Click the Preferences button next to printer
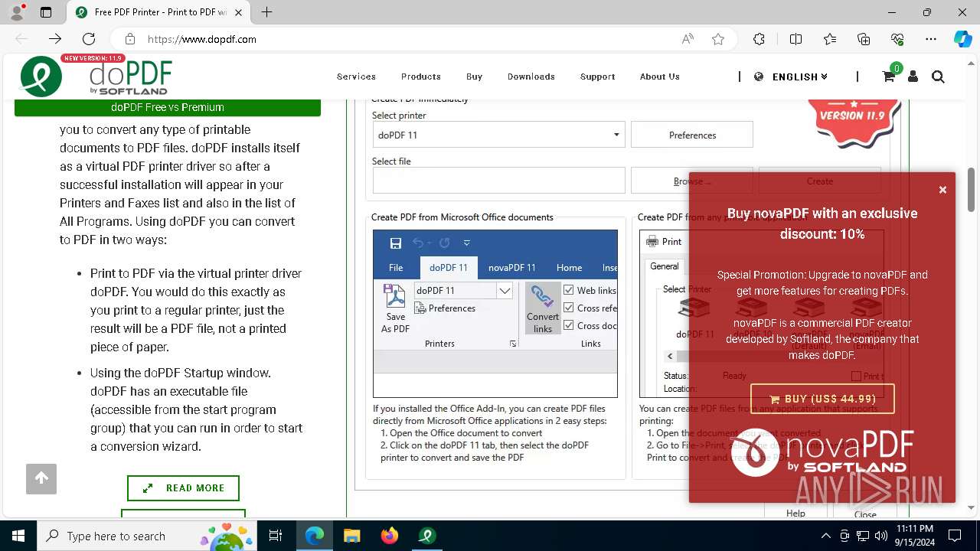The image size is (980, 551). click(692, 135)
